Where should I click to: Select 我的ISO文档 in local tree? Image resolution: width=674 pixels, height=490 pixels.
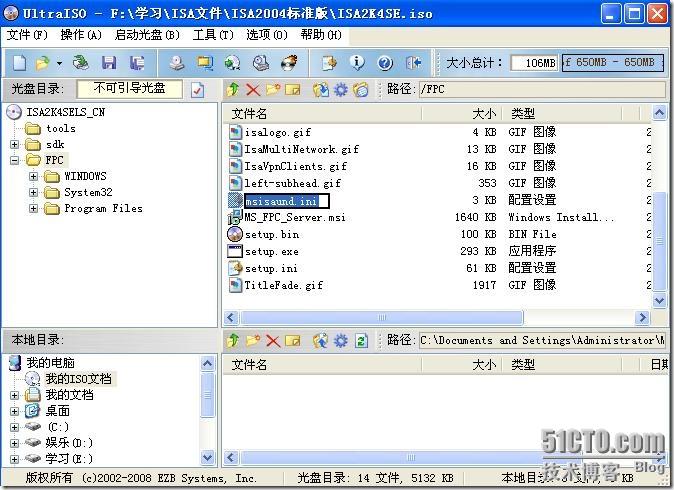tap(79, 379)
